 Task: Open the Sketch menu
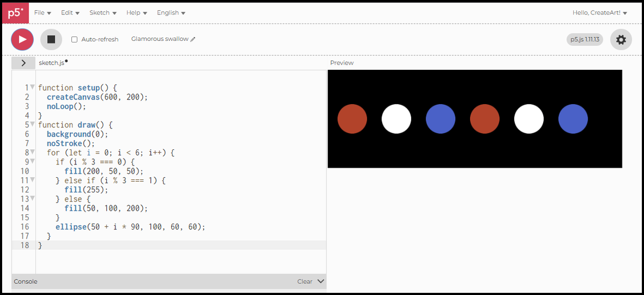(103, 12)
